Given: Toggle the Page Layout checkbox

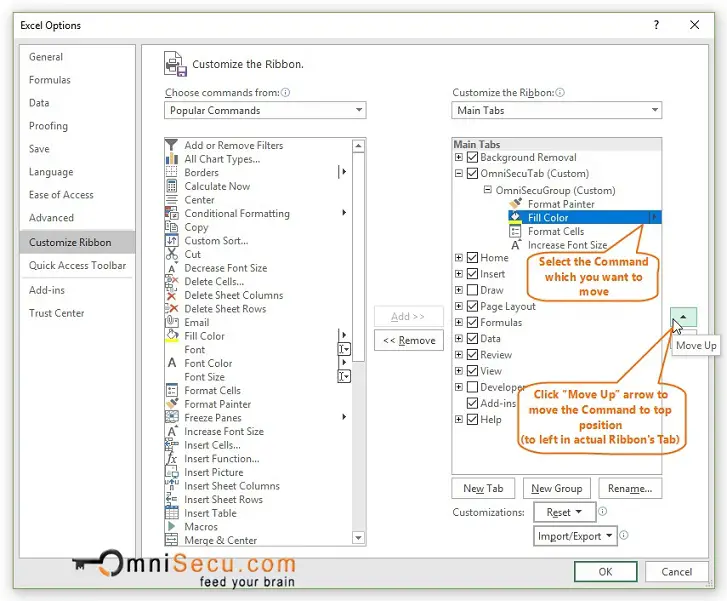Looking at the screenshot, I should (472, 306).
